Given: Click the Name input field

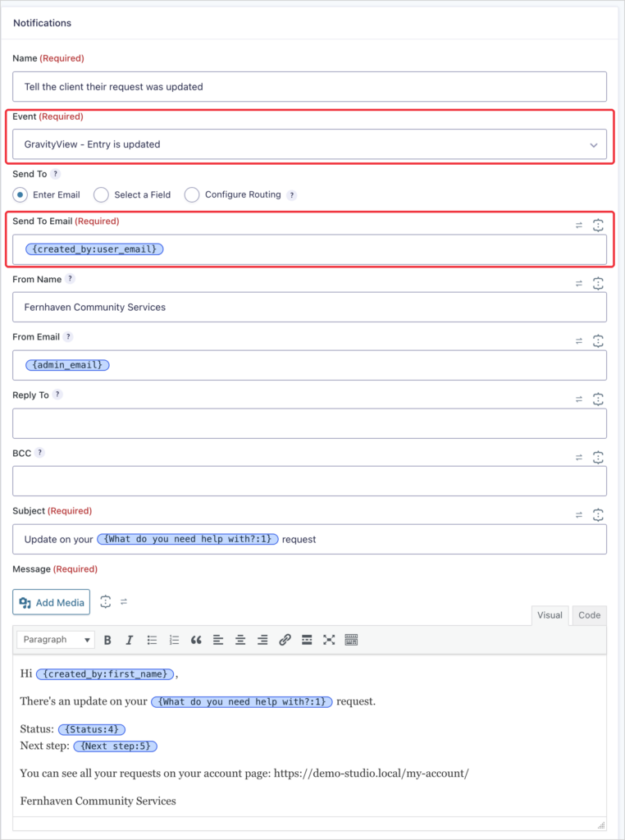Looking at the screenshot, I should tap(309, 87).
